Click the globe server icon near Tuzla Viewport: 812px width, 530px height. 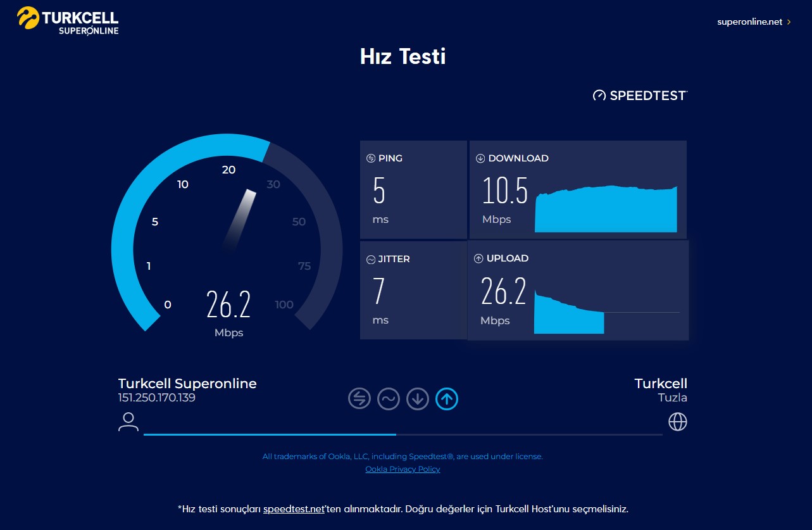677,422
